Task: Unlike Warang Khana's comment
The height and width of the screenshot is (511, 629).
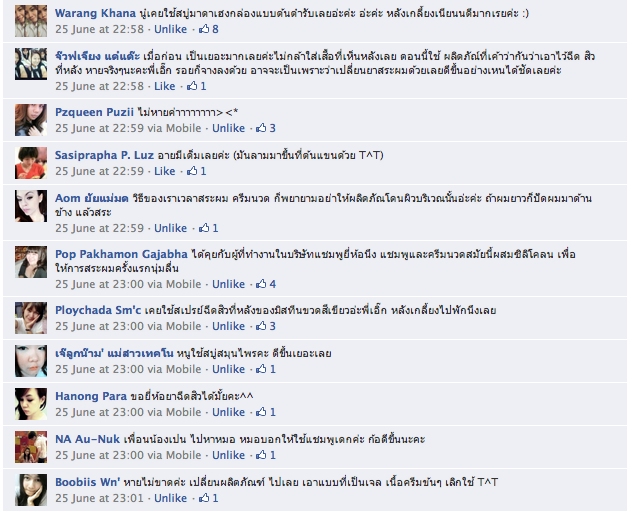Action: point(170,29)
